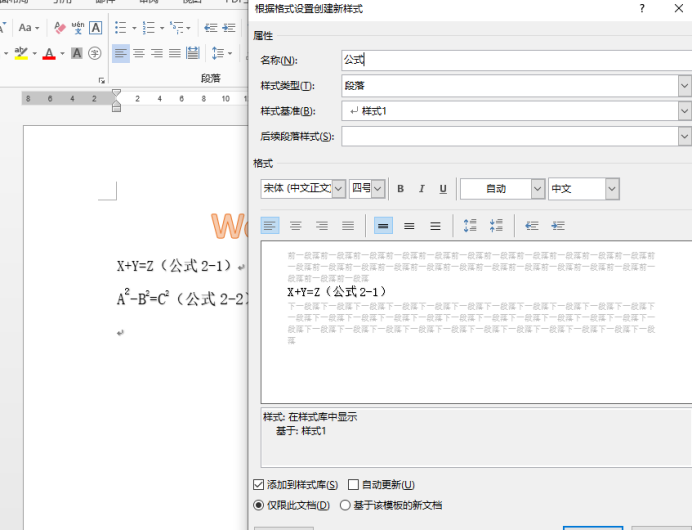
Task: Set right alignment in style dialog
Action: (x=322, y=226)
